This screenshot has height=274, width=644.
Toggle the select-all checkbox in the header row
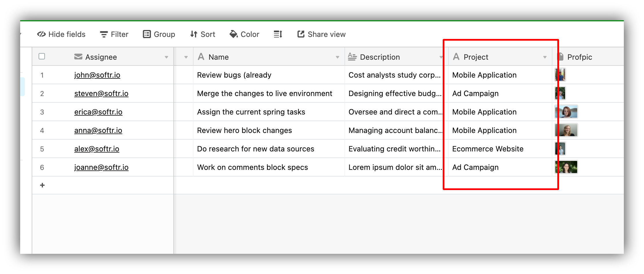tap(41, 56)
